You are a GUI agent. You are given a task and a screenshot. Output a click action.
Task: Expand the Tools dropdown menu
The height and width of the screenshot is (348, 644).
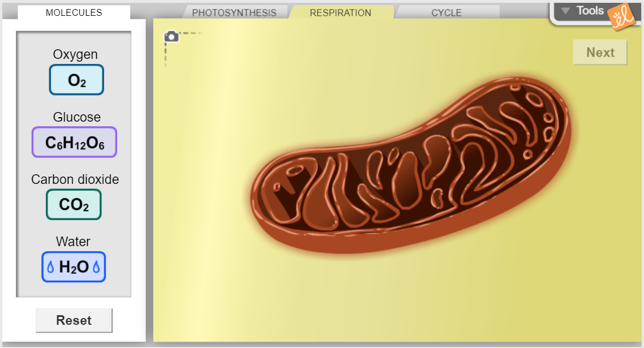(583, 11)
